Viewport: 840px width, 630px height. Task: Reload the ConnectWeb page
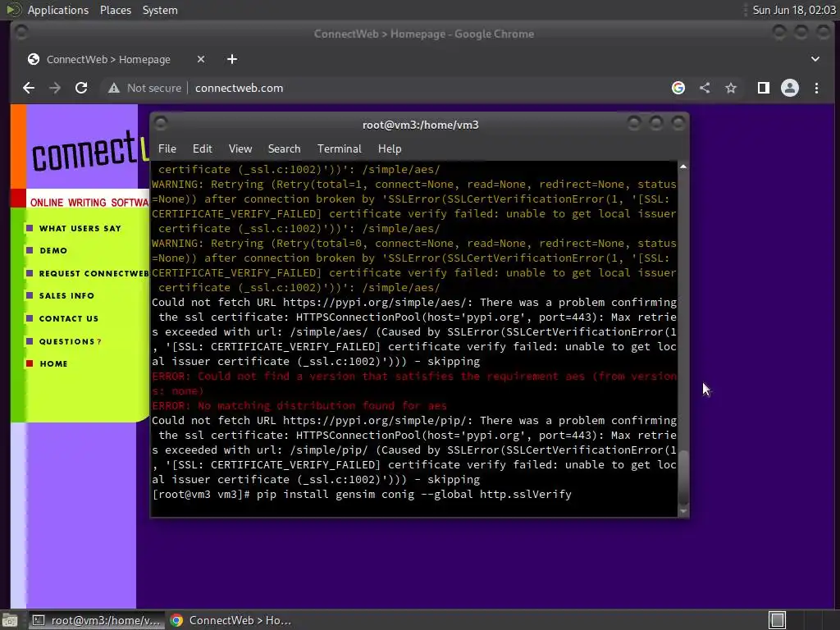[x=81, y=88]
